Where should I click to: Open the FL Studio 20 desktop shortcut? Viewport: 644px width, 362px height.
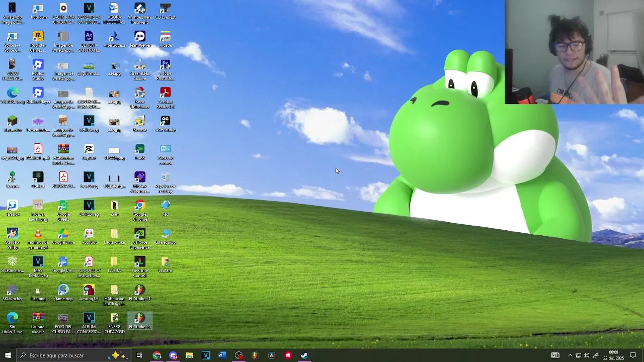pyautogui.click(x=140, y=321)
